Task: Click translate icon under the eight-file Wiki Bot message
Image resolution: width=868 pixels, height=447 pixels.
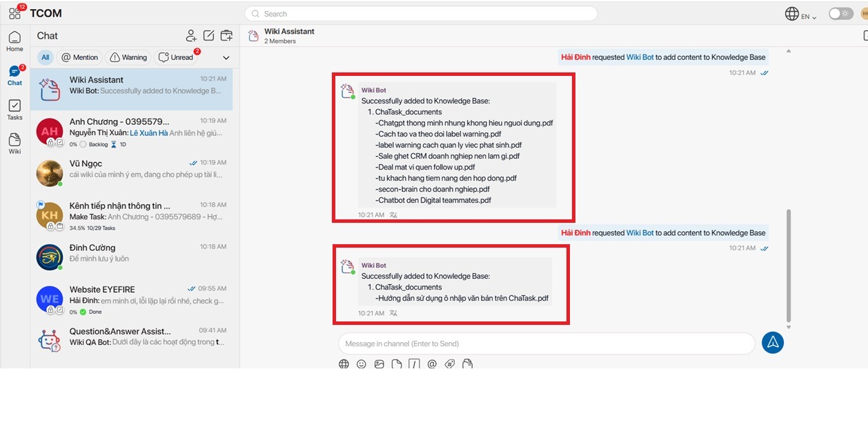Action: 393,215
